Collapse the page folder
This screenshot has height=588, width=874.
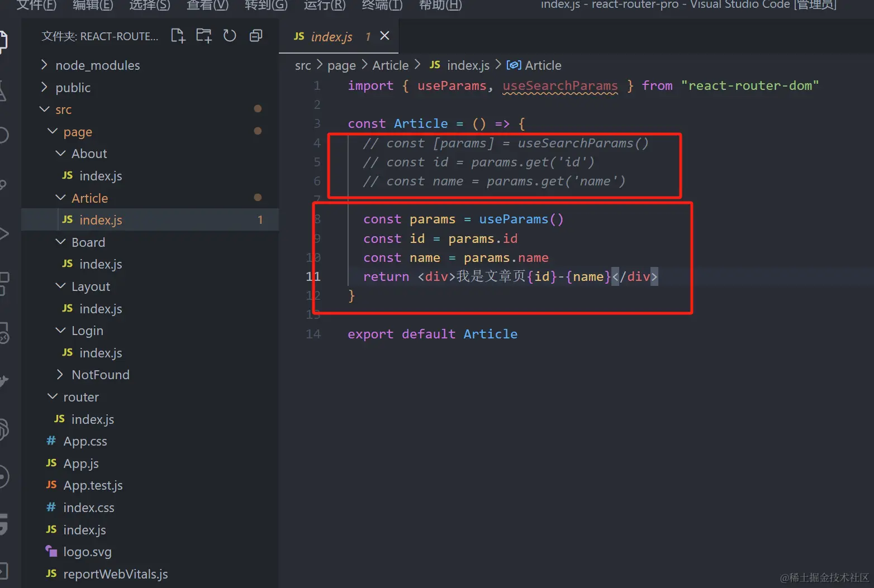(150, 132)
